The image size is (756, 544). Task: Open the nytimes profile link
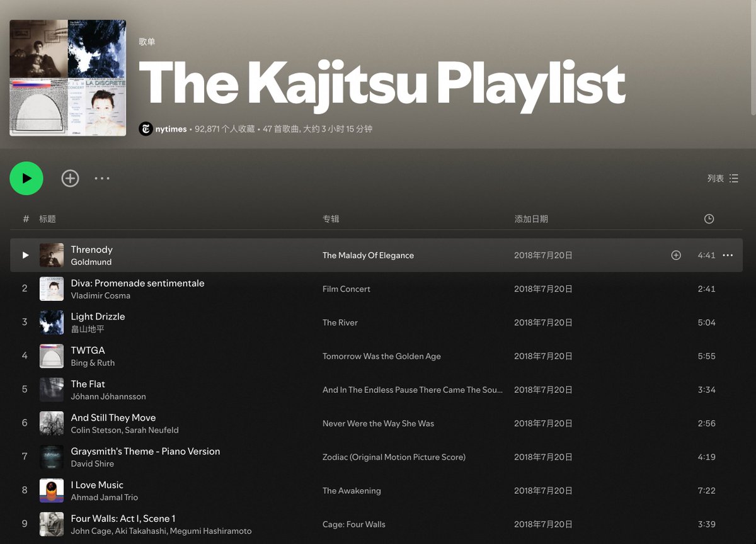pos(171,129)
